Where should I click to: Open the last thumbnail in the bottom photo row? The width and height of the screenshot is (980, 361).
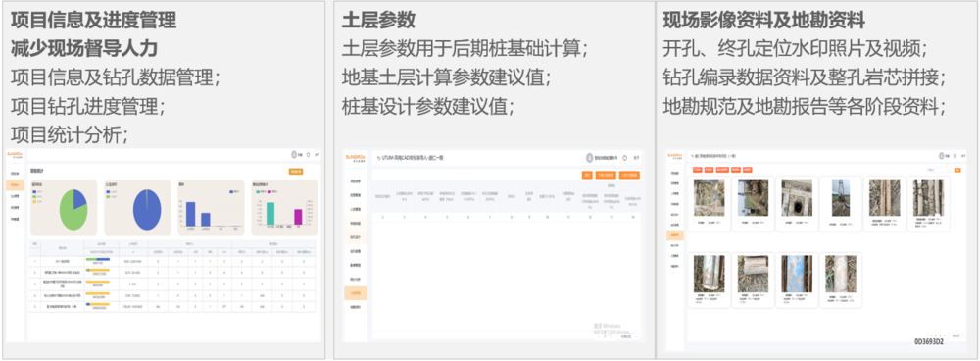point(841,274)
